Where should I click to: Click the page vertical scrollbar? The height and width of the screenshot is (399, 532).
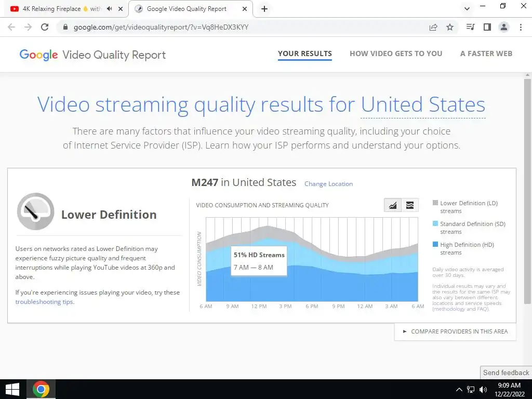click(527, 191)
